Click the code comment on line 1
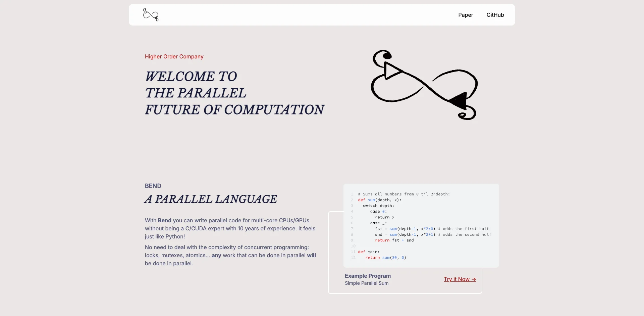The image size is (644, 316). 404,194
